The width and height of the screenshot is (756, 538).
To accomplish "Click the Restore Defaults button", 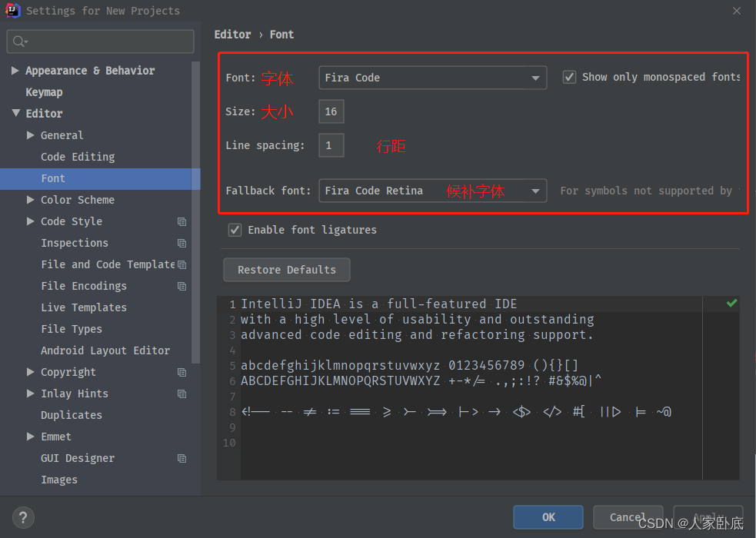I will click(x=286, y=270).
